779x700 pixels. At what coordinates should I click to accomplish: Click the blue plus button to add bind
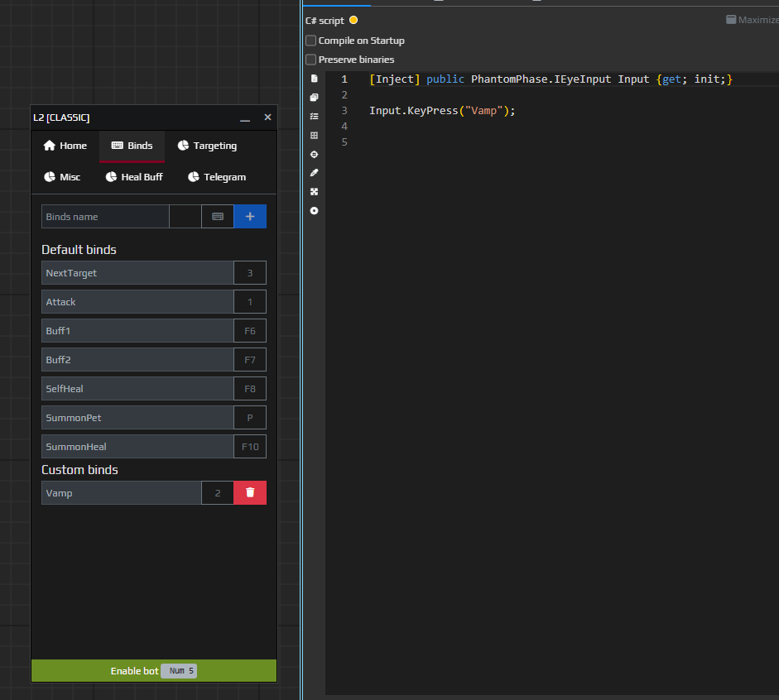pyautogui.click(x=250, y=217)
